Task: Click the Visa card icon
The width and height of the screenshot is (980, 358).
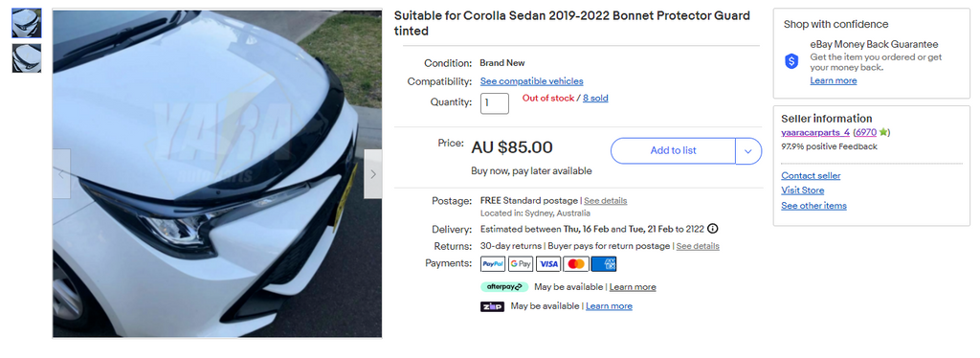Action: point(548,264)
